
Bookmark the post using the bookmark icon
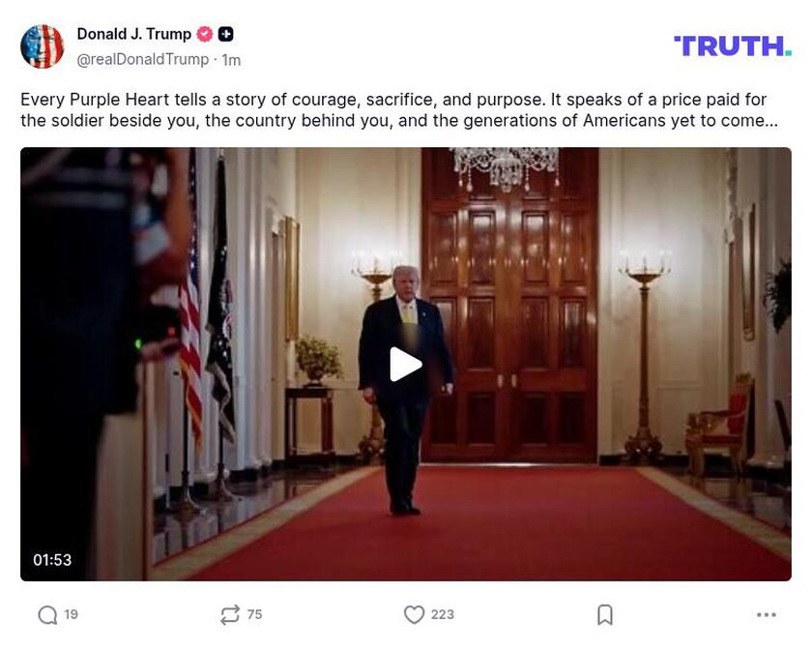tap(605, 613)
